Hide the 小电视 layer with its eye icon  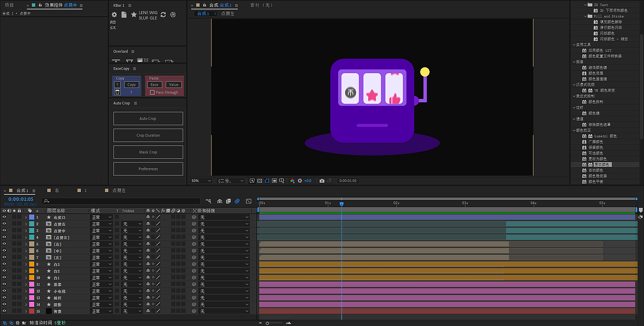(x=4, y=291)
